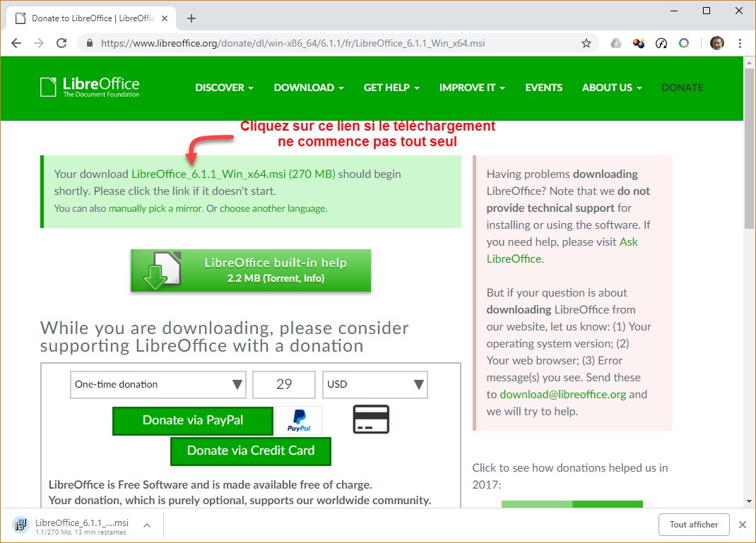Viewport: 756px width, 543px height.
Task: Click the Tout afficher button
Action: (693, 525)
